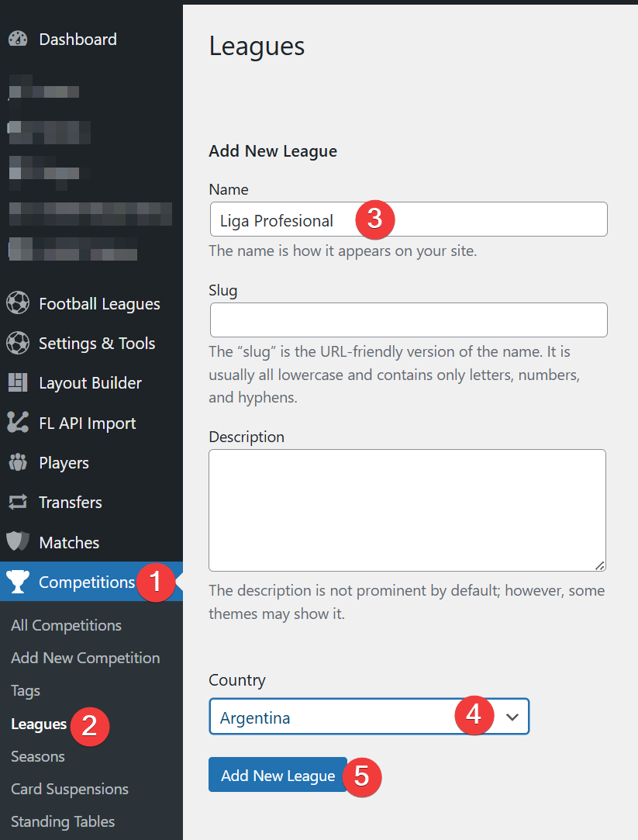The height and width of the screenshot is (840, 638).
Task: Click the Settings & Tools ball icon
Action: pos(18,343)
